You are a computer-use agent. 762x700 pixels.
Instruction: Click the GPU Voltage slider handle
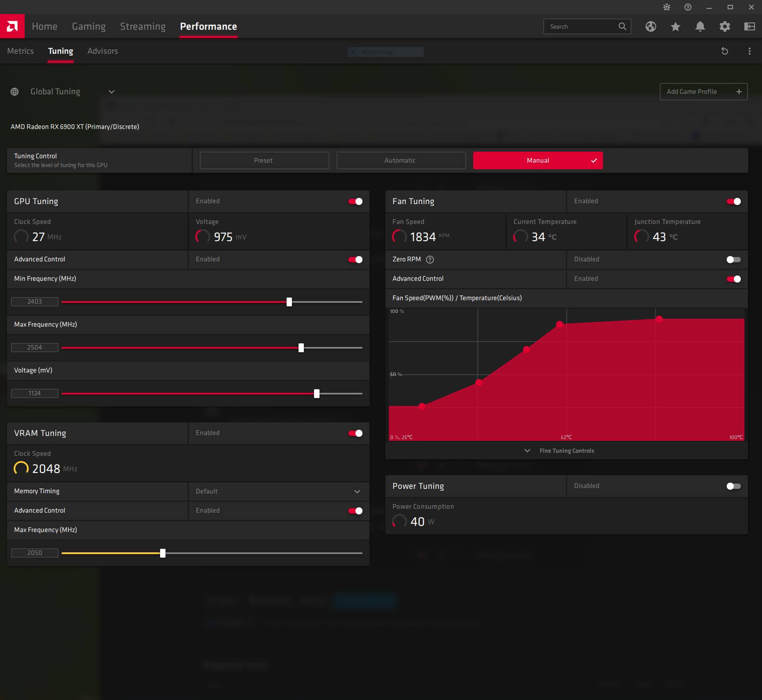click(x=317, y=394)
